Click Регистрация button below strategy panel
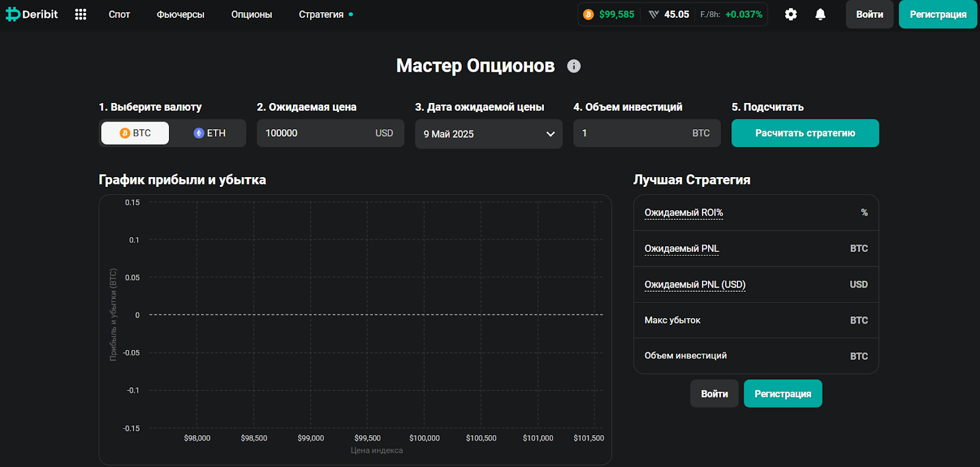Viewport: 980px width, 467px height. click(783, 393)
